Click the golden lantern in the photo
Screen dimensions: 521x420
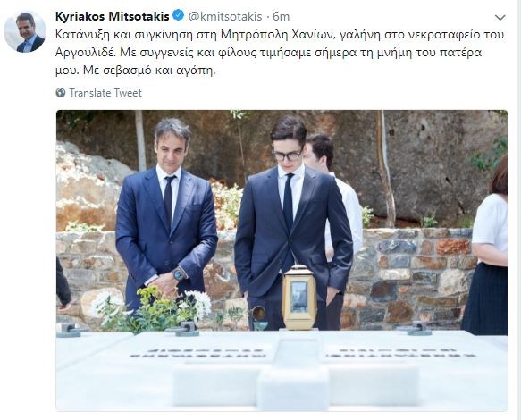coord(299,298)
